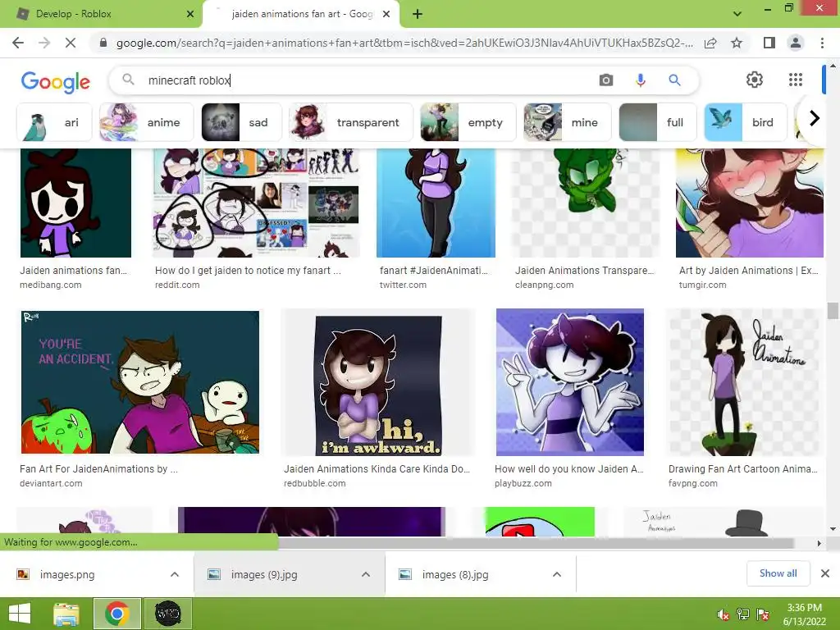Click the Google logo
The height and width of the screenshot is (630, 840).
pos(55,81)
